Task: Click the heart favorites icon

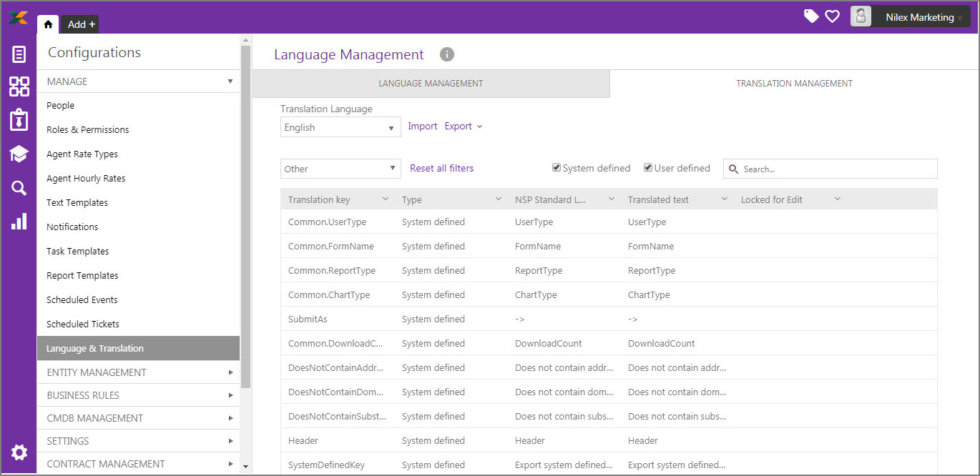Action: [x=832, y=16]
